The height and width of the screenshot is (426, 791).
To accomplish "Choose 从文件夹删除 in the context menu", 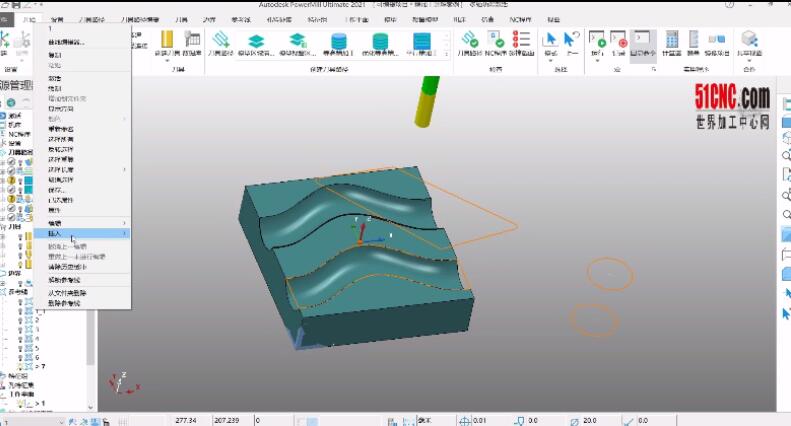I will point(68,293).
